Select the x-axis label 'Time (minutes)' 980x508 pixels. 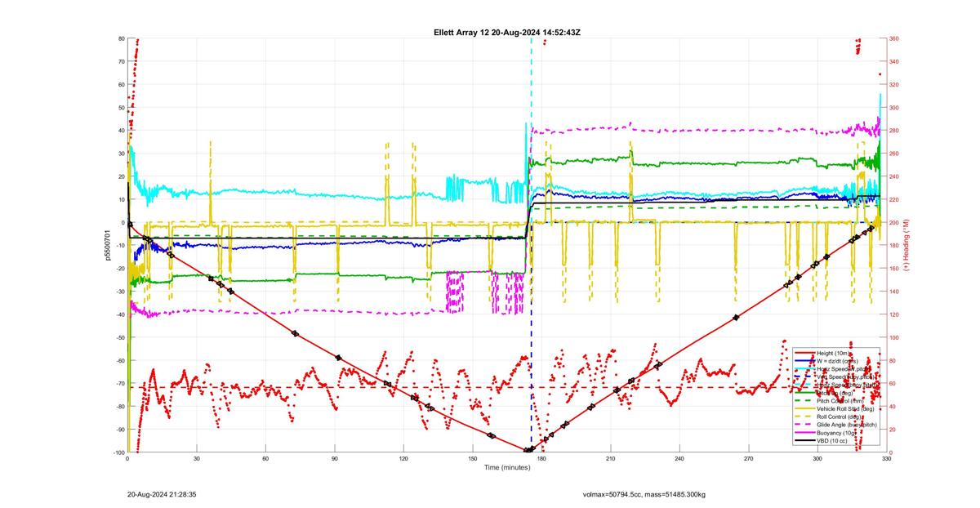pos(507,467)
